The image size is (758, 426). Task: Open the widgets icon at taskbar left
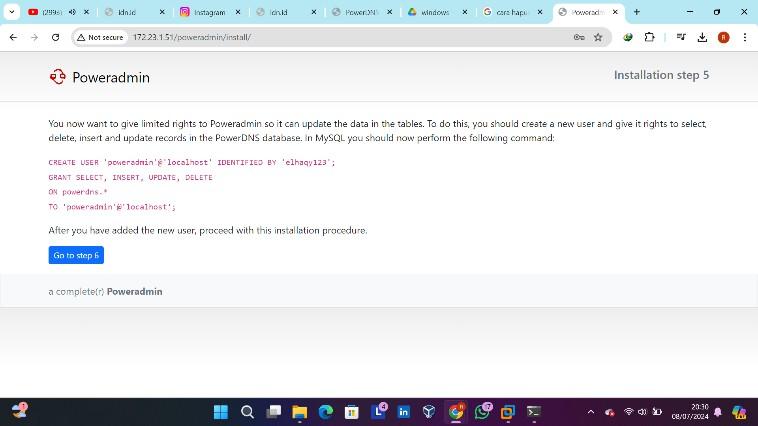(x=20, y=411)
